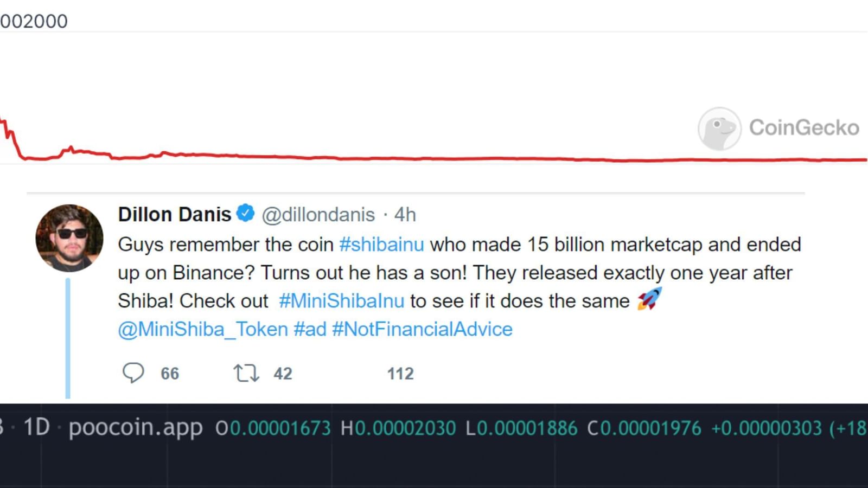
Task: Click the 66 replies count
Action: tap(170, 374)
